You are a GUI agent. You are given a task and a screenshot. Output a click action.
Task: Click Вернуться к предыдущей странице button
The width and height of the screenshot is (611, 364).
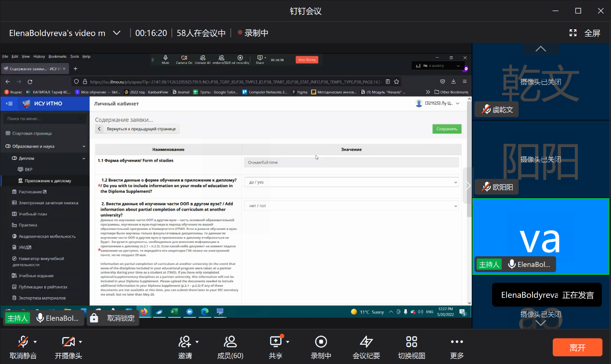137,129
